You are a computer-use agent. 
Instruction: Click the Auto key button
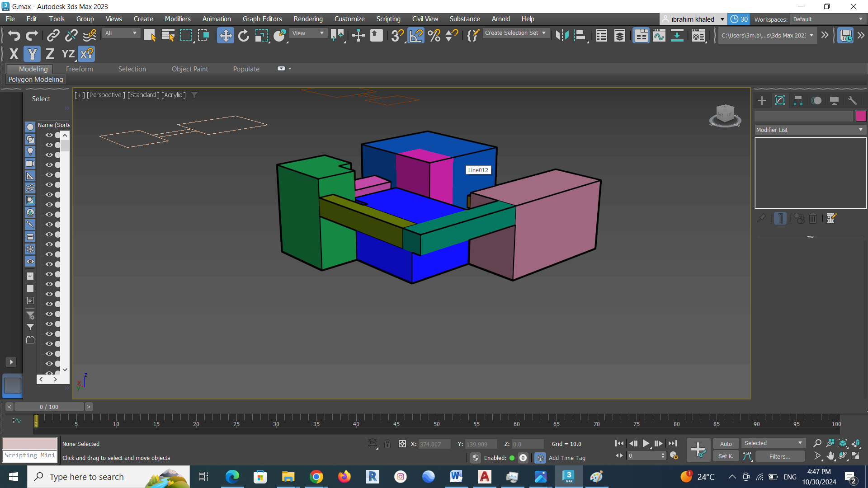click(726, 444)
